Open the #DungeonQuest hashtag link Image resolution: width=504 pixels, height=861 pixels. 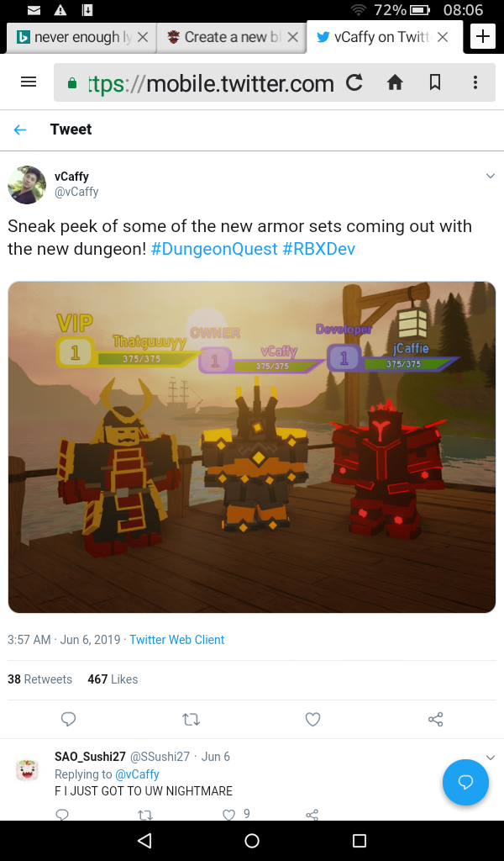tap(214, 249)
